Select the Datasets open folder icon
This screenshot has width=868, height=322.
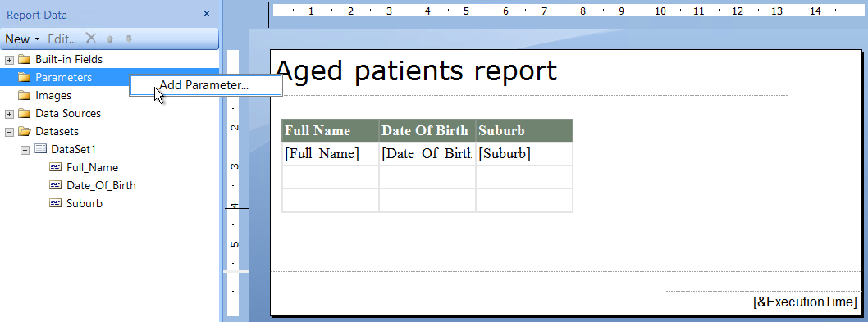(25, 132)
